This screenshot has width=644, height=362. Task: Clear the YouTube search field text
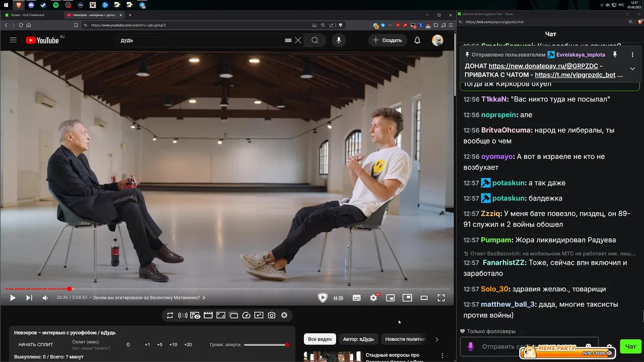point(298,40)
